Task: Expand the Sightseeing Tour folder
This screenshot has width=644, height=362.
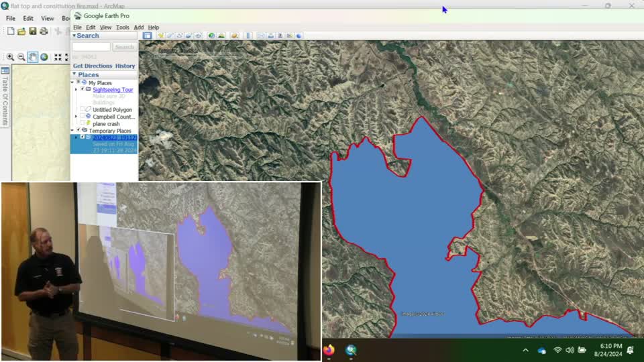Action: pos(76,89)
